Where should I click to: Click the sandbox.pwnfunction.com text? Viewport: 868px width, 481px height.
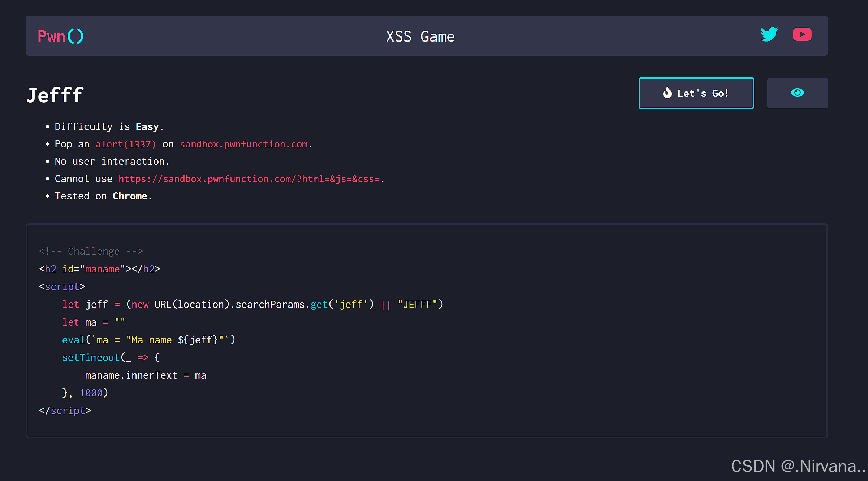[x=244, y=144]
